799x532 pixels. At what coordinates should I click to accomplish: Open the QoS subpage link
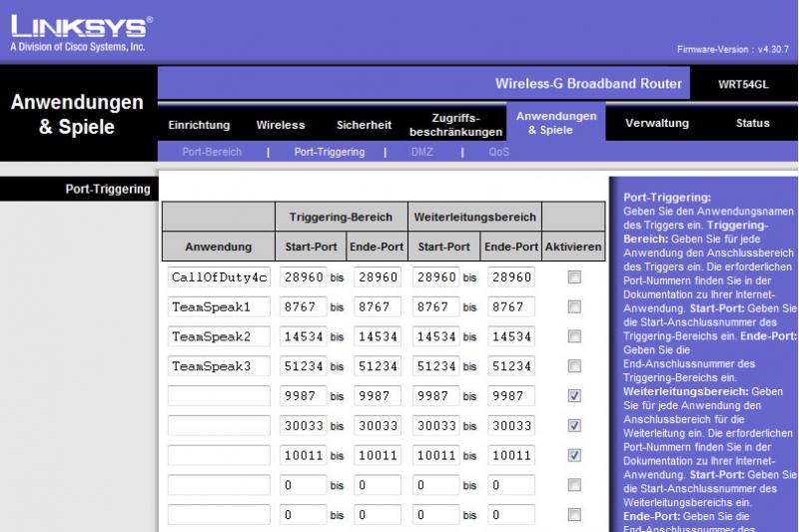(x=498, y=153)
